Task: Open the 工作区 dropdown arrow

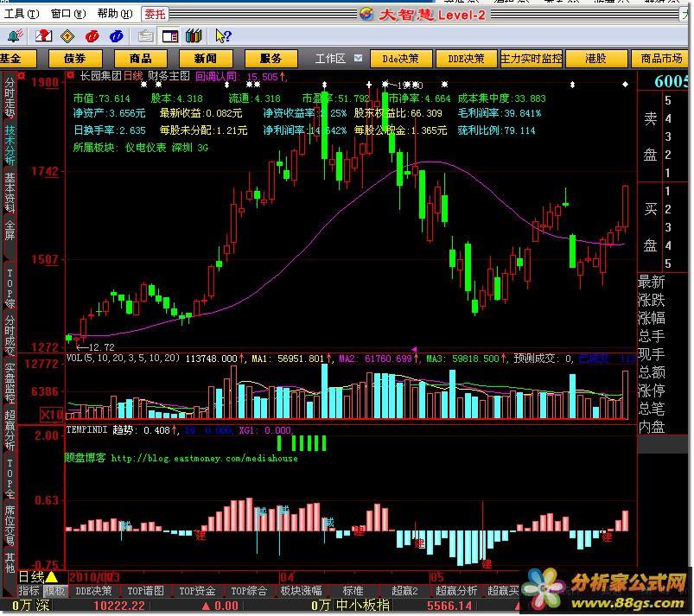Action: pos(358,58)
